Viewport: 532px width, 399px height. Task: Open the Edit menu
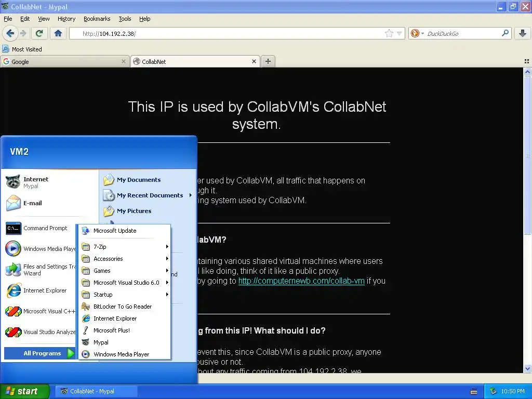[25, 19]
